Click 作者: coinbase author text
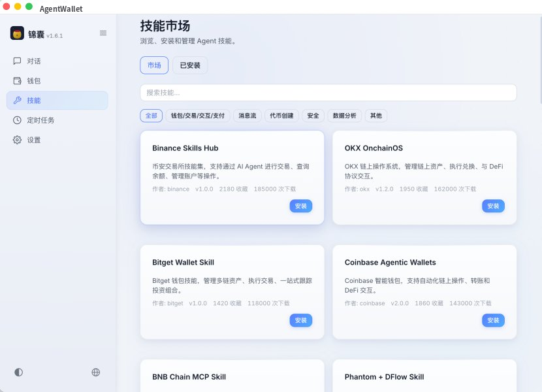Viewport: 542px width, 392px height. [364, 303]
